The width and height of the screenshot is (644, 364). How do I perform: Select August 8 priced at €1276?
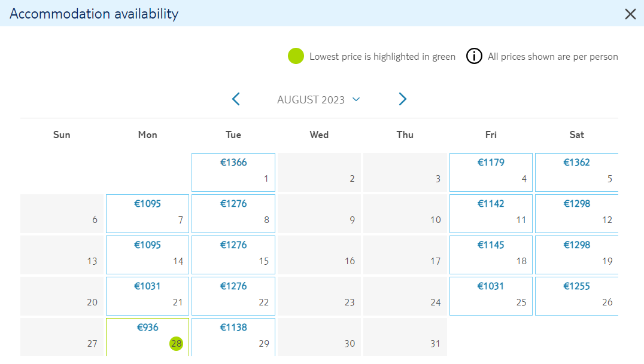[x=233, y=214]
